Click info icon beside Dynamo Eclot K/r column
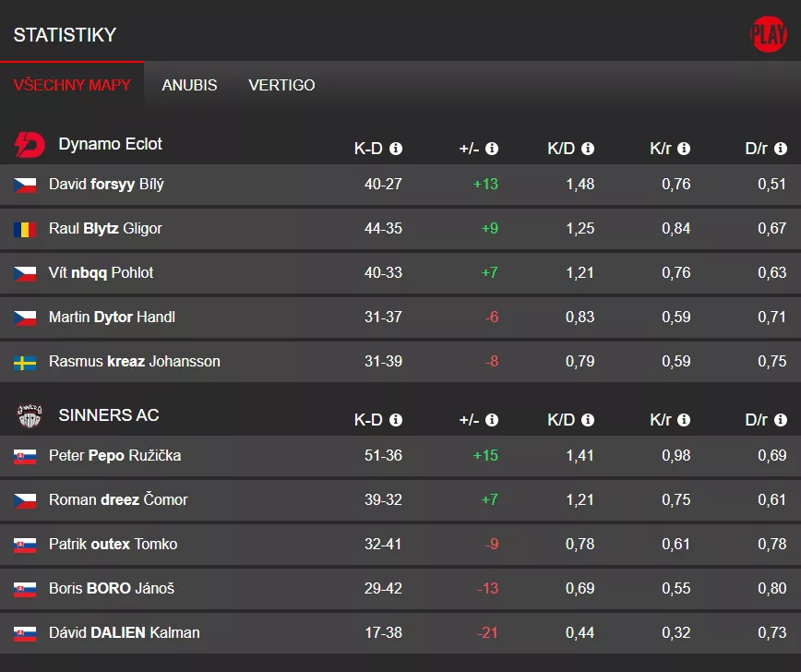 pyautogui.click(x=684, y=149)
